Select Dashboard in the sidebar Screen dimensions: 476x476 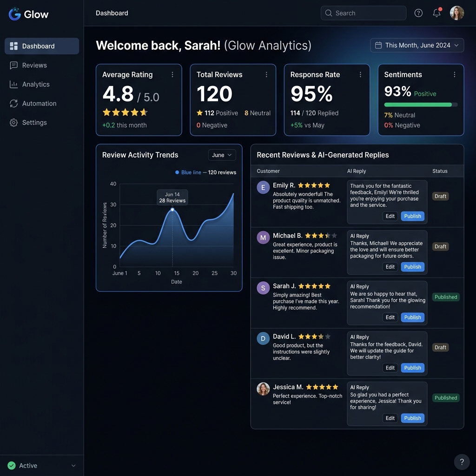tap(42, 46)
